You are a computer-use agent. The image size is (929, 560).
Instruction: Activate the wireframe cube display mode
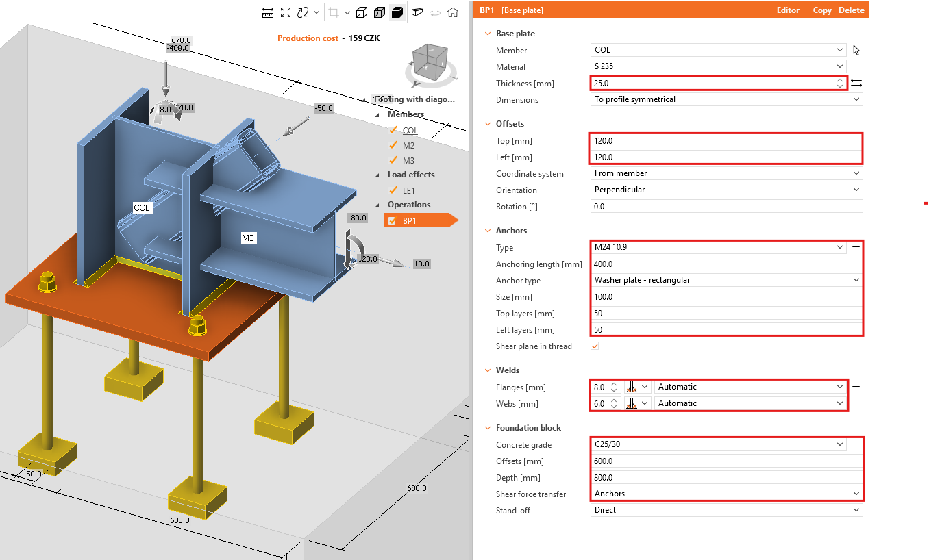tap(362, 12)
